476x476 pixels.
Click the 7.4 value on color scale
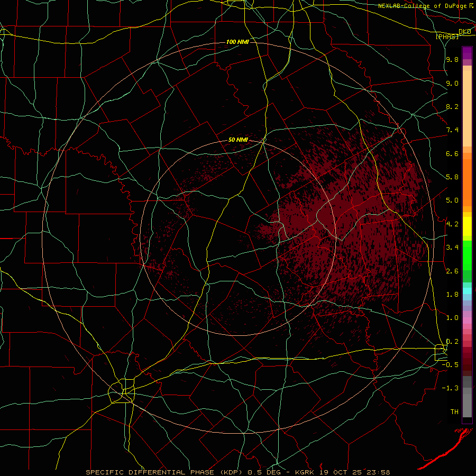pos(452,130)
